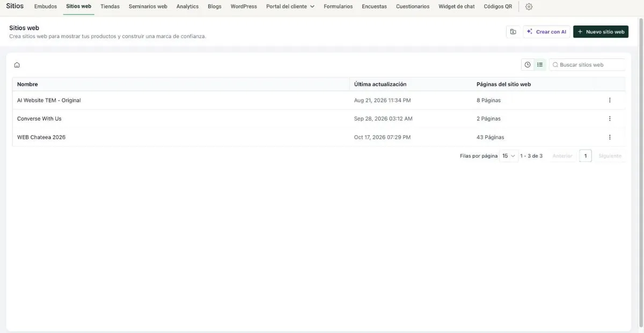Click the 2 Páginas cell
644x333 pixels.
[488, 119]
